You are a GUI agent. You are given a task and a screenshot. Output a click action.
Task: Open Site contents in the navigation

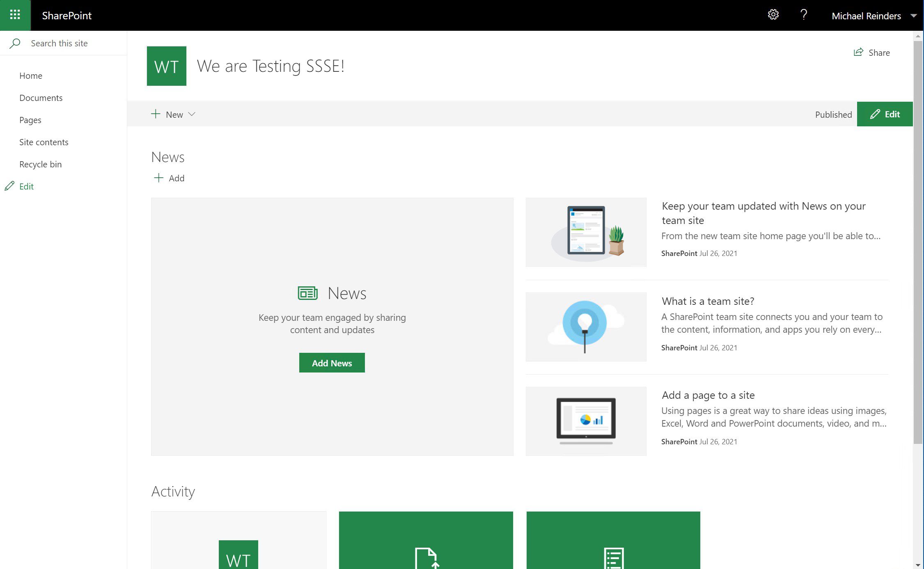[44, 142]
